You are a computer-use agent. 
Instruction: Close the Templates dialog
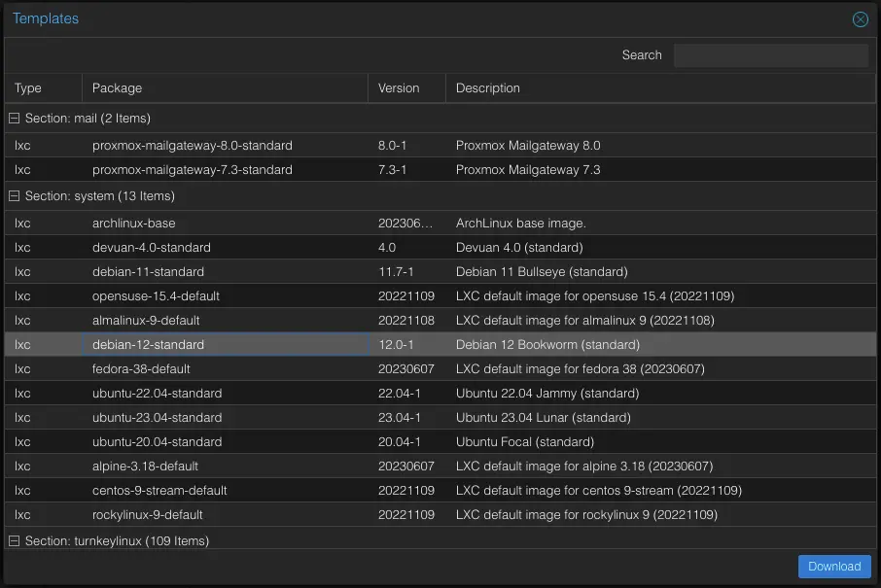click(x=860, y=18)
